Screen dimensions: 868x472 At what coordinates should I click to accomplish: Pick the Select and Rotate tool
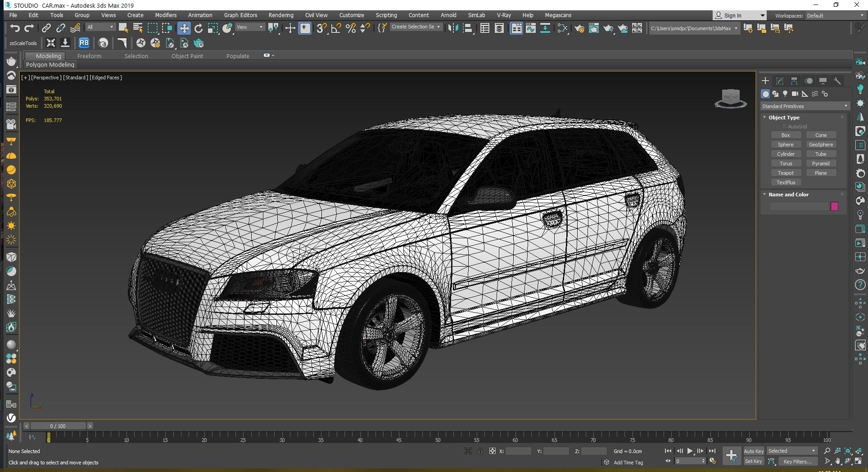click(x=199, y=28)
